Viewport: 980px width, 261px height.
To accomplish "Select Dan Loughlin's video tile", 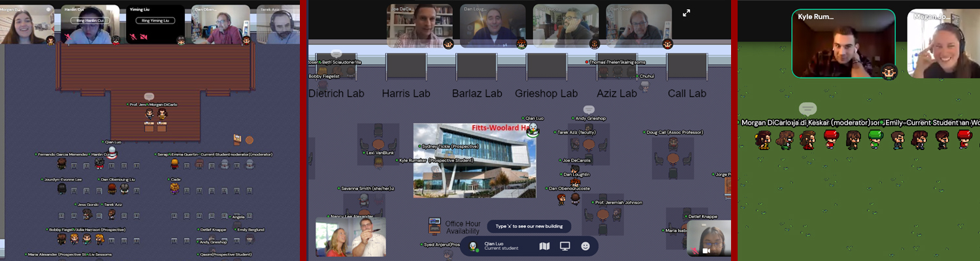I will pos(493,26).
